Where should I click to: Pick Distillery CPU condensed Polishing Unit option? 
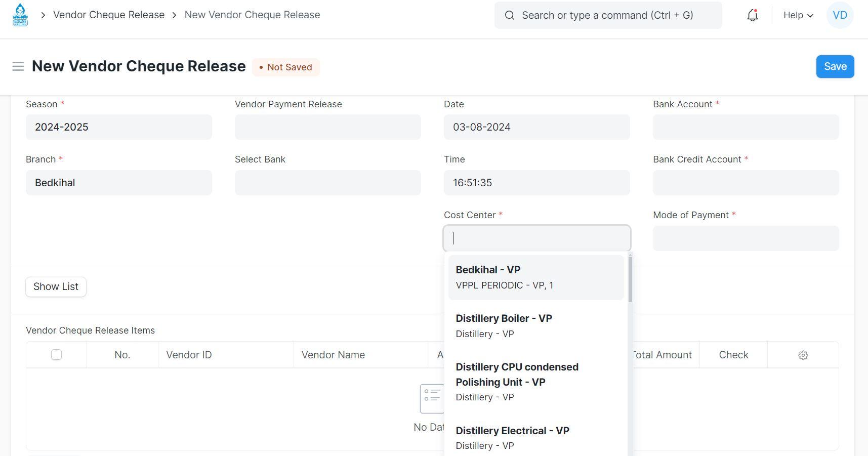click(x=536, y=382)
